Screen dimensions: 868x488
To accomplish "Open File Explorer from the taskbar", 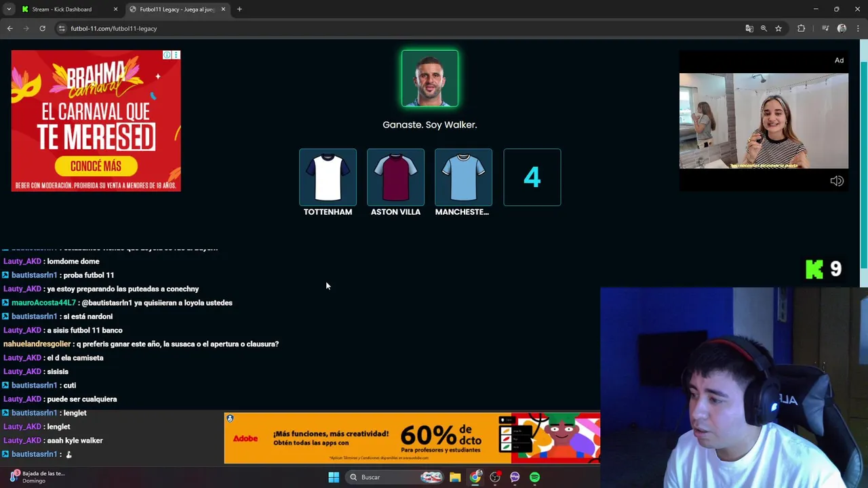I will (x=455, y=477).
